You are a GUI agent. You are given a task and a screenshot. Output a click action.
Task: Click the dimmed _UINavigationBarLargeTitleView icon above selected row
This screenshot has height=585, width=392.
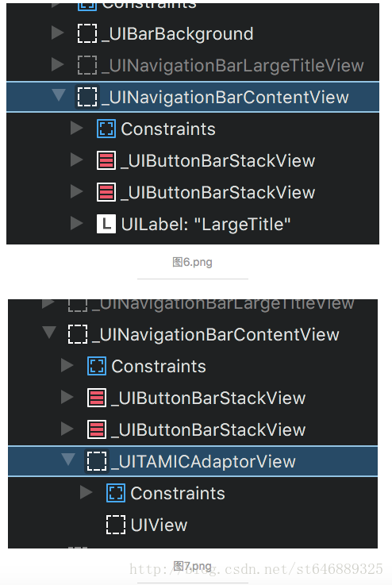87,65
